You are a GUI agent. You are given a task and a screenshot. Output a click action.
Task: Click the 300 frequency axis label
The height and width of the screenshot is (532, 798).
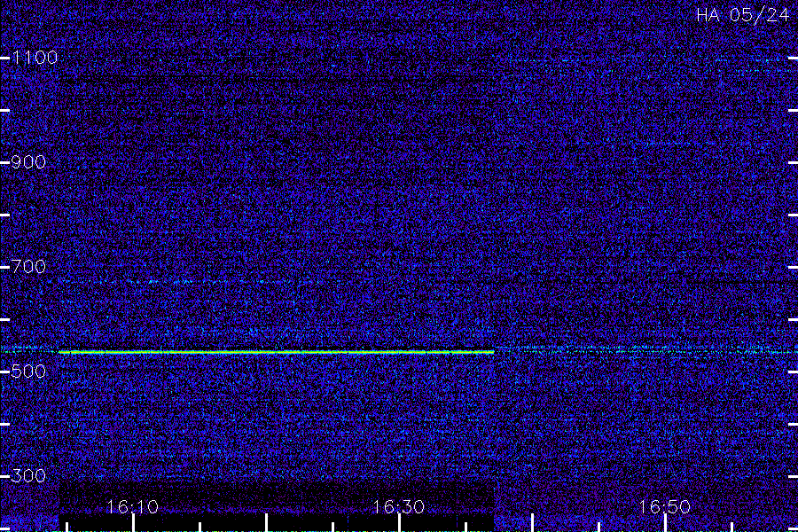tap(28, 476)
